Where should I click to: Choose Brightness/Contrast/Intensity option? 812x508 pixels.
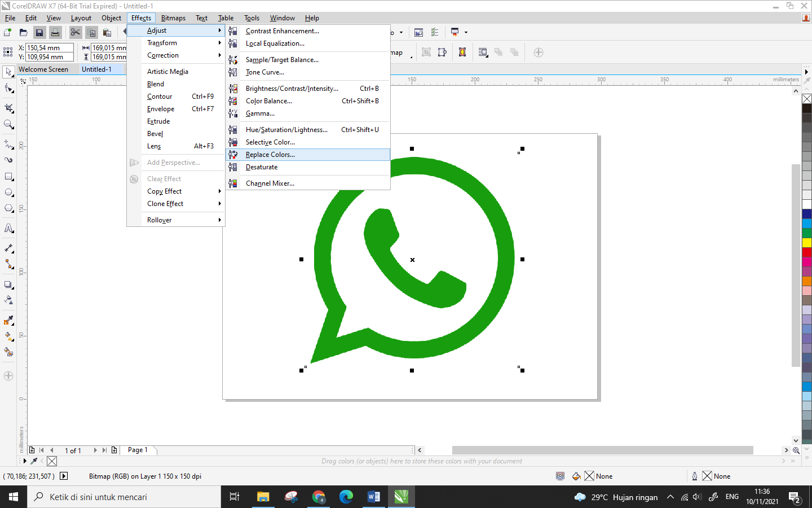tap(308, 89)
